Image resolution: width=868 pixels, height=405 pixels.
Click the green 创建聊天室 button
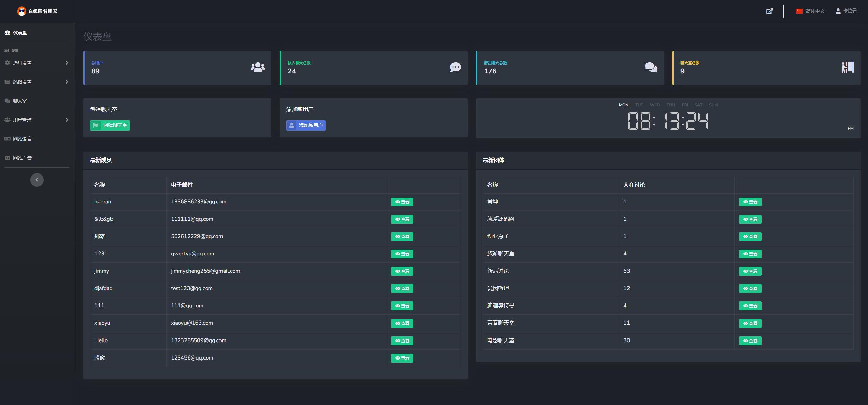point(110,125)
